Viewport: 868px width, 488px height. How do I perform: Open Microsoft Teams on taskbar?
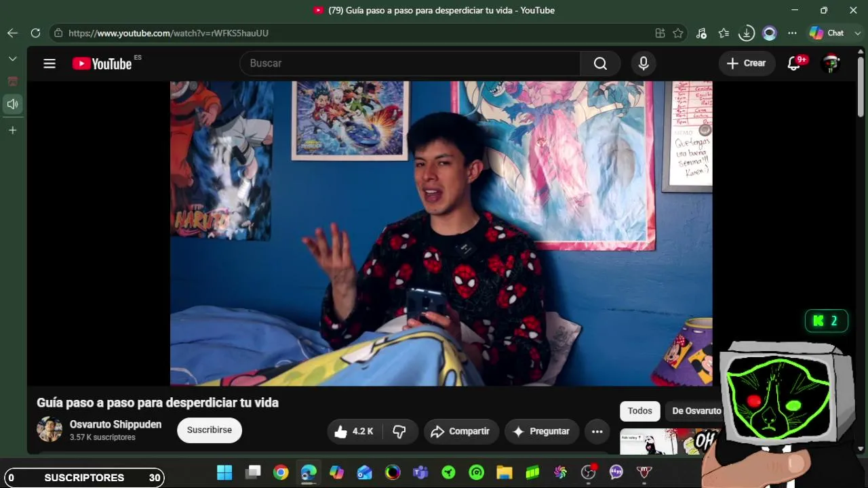pos(420,472)
